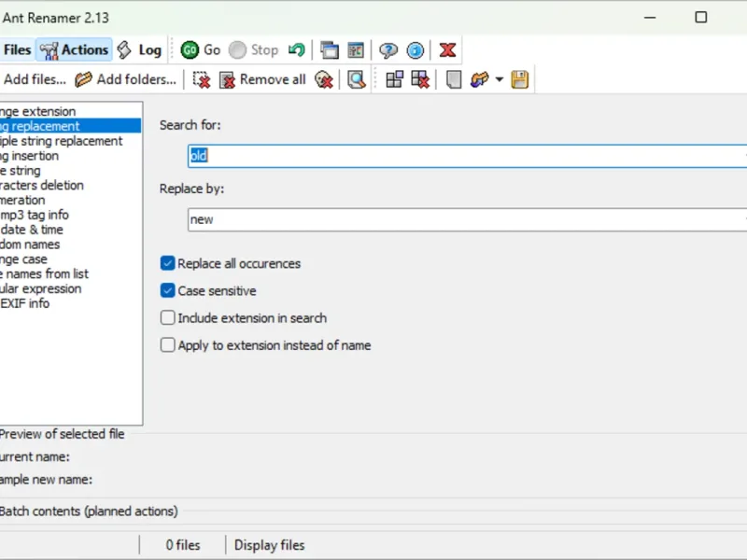747x560 pixels.
Task: Expand the open batch dropdown arrow
Action: [499, 79]
